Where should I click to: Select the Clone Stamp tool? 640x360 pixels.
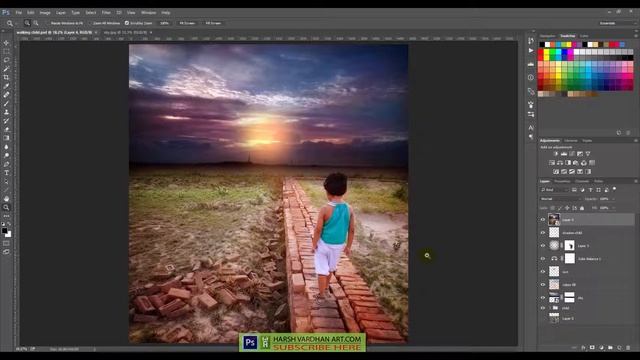point(6,112)
